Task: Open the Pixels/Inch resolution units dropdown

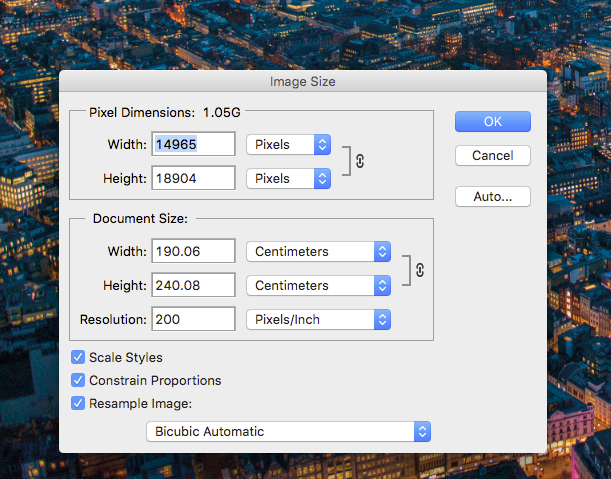Action: coord(318,320)
